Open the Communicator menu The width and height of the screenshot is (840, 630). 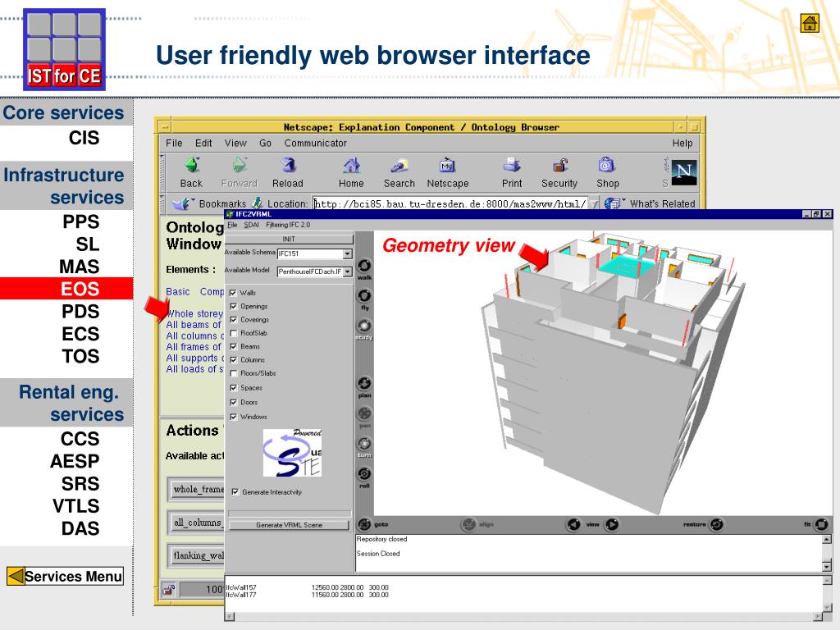tap(316, 143)
